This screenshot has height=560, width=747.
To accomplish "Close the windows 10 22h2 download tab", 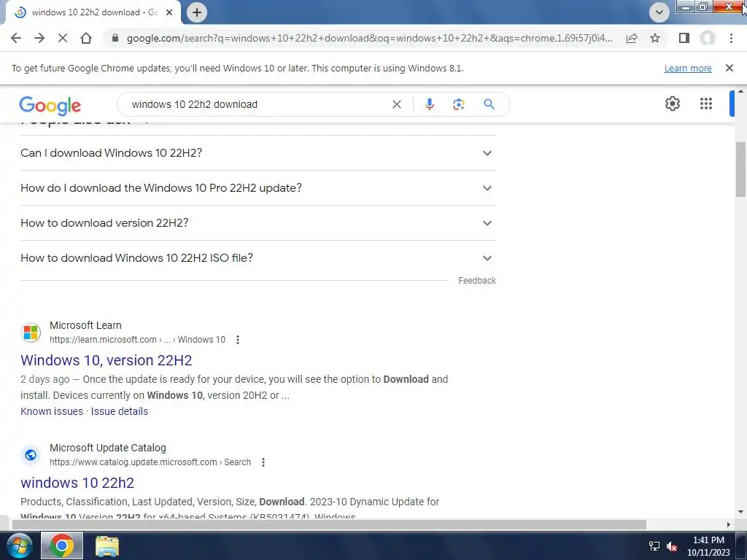I will pos(169,12).
